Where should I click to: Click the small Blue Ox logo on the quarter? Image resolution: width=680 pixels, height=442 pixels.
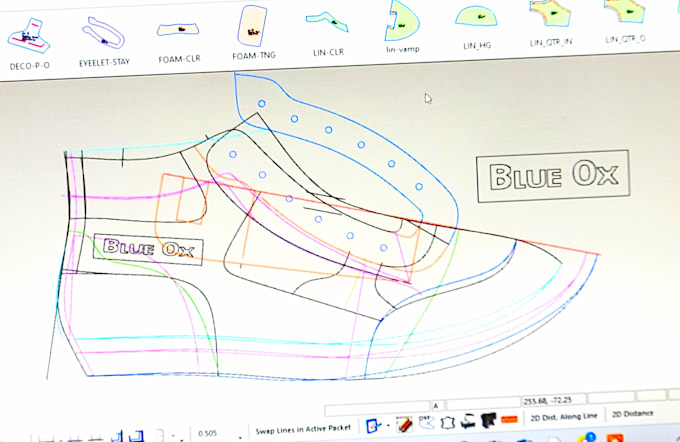(148, 249)
